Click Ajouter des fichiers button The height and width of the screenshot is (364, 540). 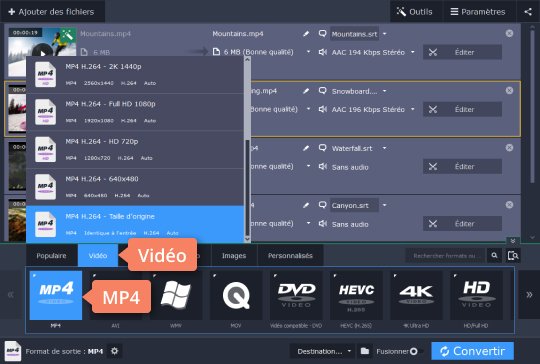click(x=52, y=12)
